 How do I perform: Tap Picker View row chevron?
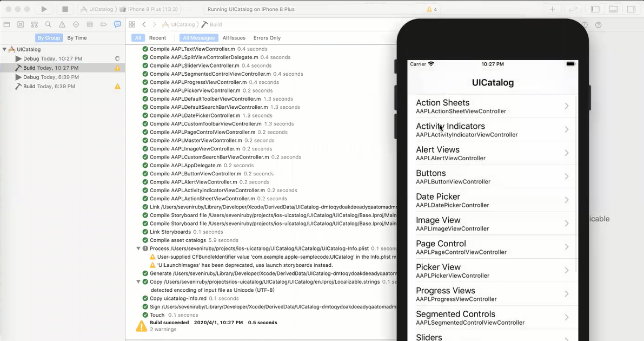[x=566, y=270]
